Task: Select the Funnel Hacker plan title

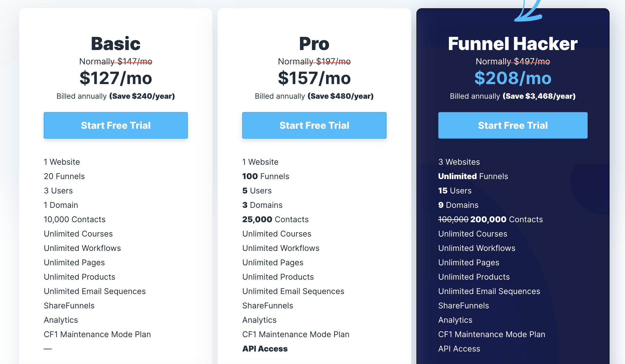Action: point(513,43)
